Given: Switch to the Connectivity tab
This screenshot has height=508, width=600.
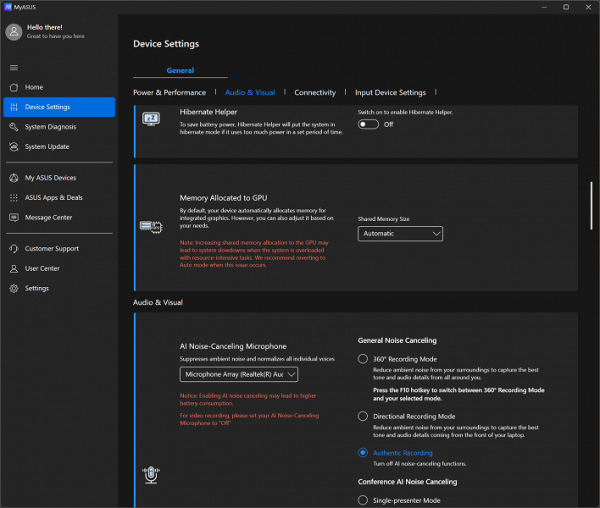Looking at the screenshot, I should tap(315, 92).
